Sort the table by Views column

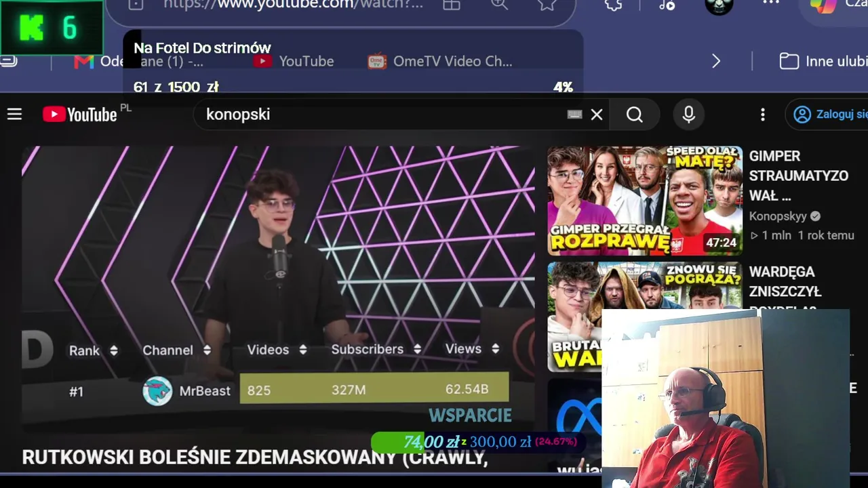pos(473,349)
